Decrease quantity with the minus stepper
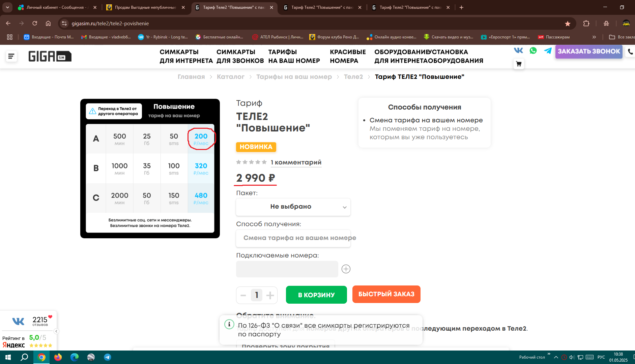 click(243, 295)
